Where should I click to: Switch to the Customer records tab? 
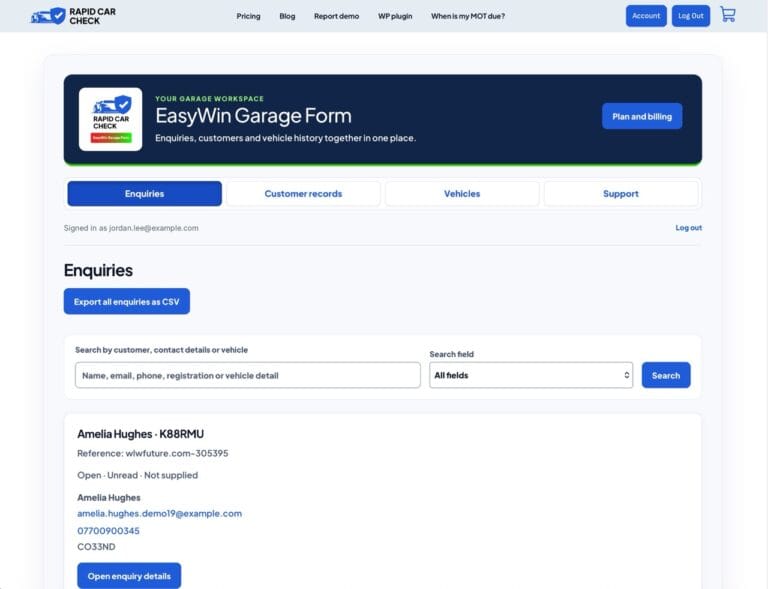(303, 194)
